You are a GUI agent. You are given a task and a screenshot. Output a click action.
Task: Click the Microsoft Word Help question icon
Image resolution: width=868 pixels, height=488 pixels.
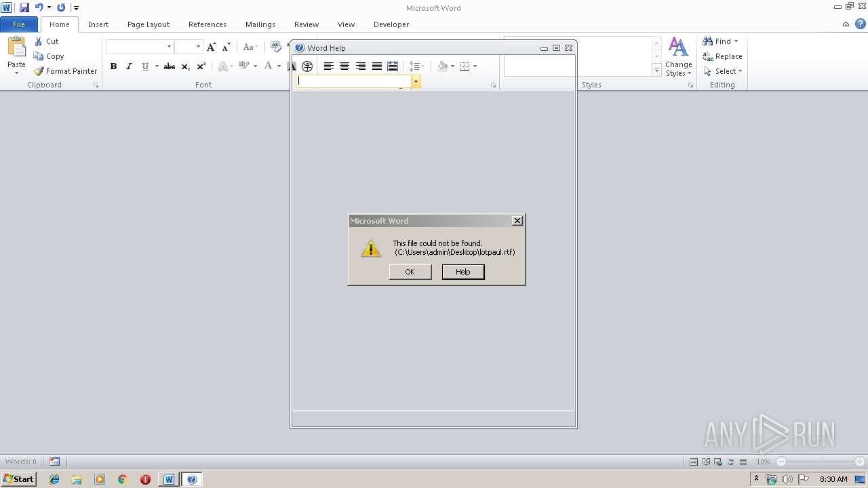coord(860,24)
